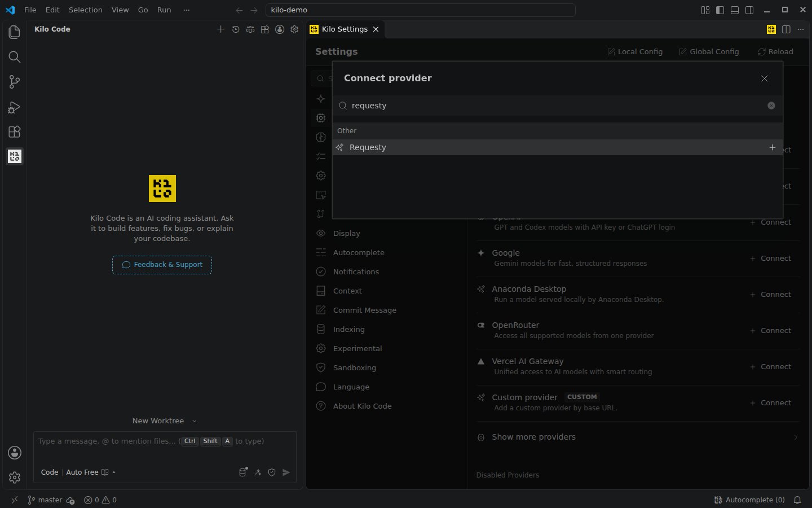Start a new Kilo Code task with plus icon
The width and height of the screenshot is (812, 508).
pyautogui.click(x=220, y=29)
